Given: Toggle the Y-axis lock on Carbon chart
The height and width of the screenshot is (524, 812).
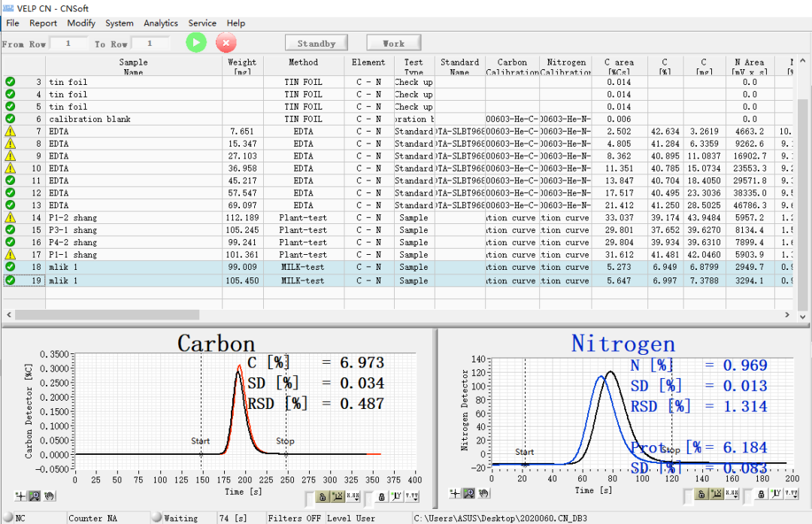Looking at the screenshot, I should point(382,496).
